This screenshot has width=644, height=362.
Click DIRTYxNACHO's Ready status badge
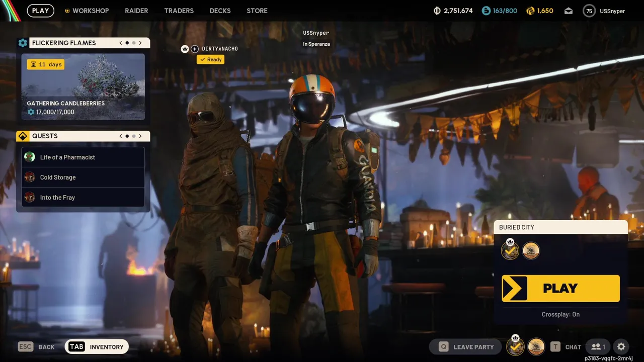coord(210,59)
